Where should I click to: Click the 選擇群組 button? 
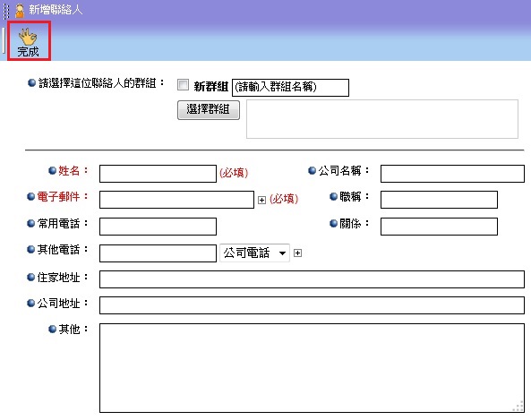[209, 110]
